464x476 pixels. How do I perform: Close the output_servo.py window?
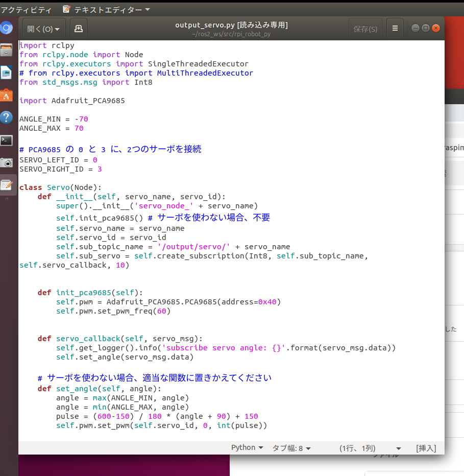(x=436, y=28)
